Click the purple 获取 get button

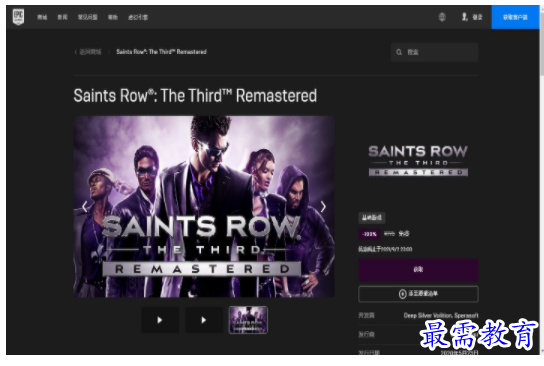[x=418, y=270]
